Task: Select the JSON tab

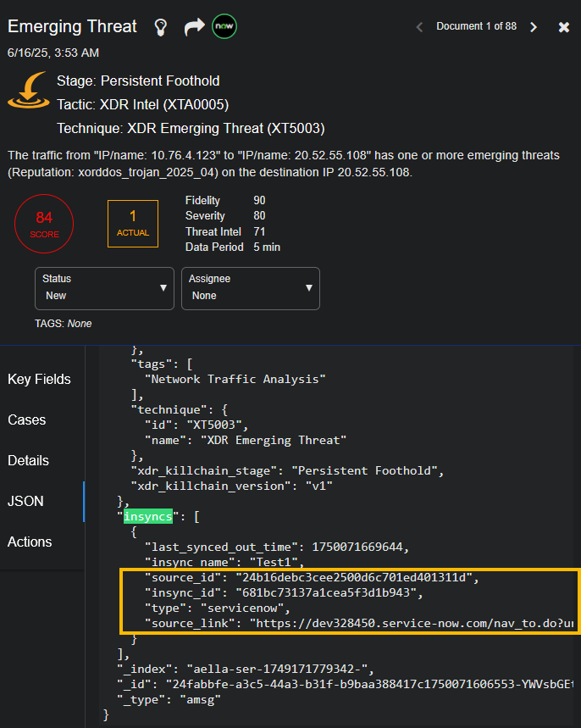Action: coord(25,501)
